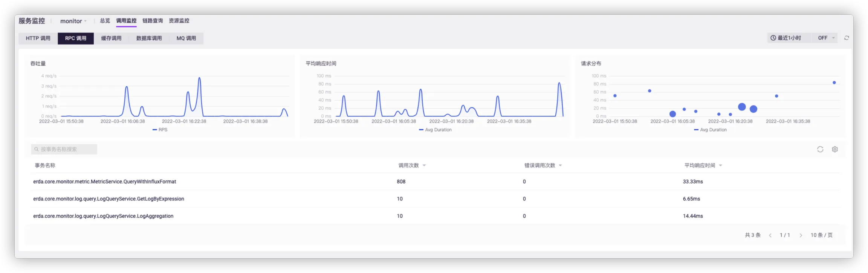868x273 pixels.
Task: Click the table reload icon
Action: pyautogui.click(x=820, y=149)
